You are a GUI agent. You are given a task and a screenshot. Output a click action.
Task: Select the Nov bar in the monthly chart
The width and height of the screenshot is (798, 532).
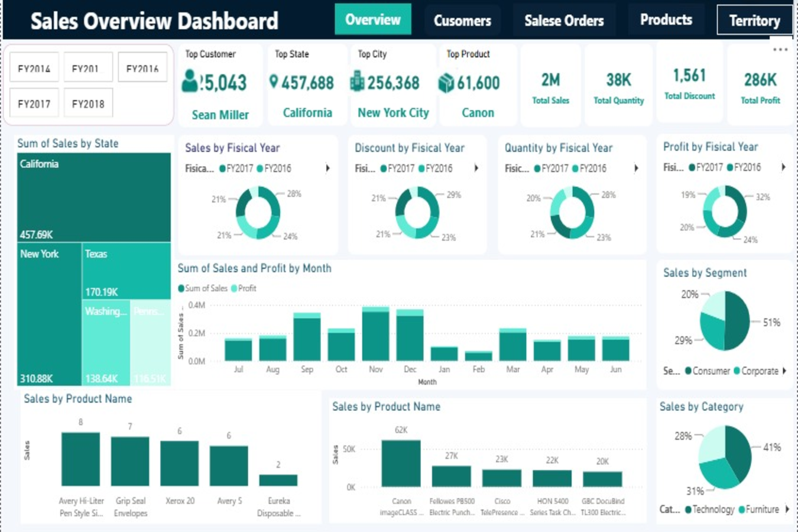tap(375, 333)
